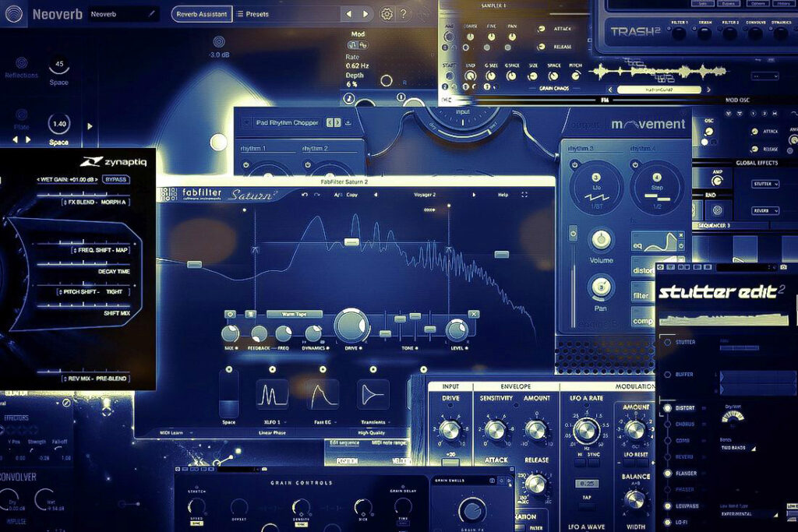Click the Reverb Assistant button in Neoverb

pyautogui.click(x=201, y=14)
